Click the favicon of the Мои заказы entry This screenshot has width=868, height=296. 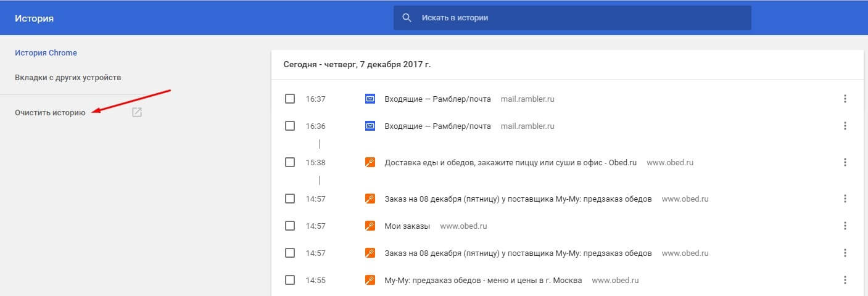[x=370, y=226]
